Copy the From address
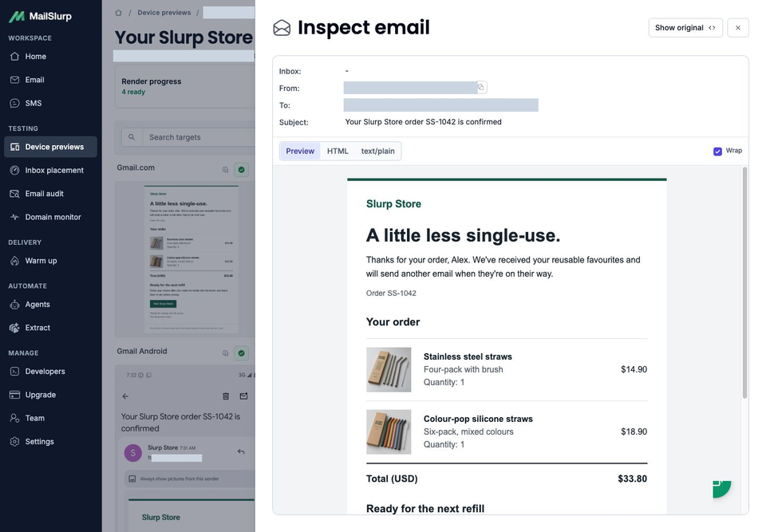The width and height of the screenshot is (766, 532). point(481,88)
